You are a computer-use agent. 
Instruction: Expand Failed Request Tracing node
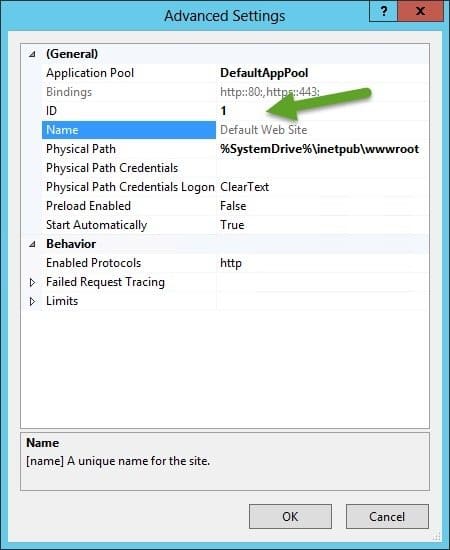click(x=32, y=282)
